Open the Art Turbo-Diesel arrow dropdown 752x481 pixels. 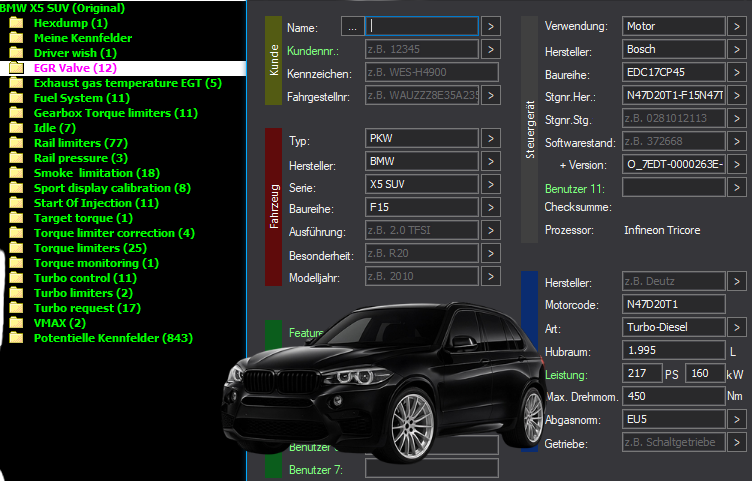(737, 327)
